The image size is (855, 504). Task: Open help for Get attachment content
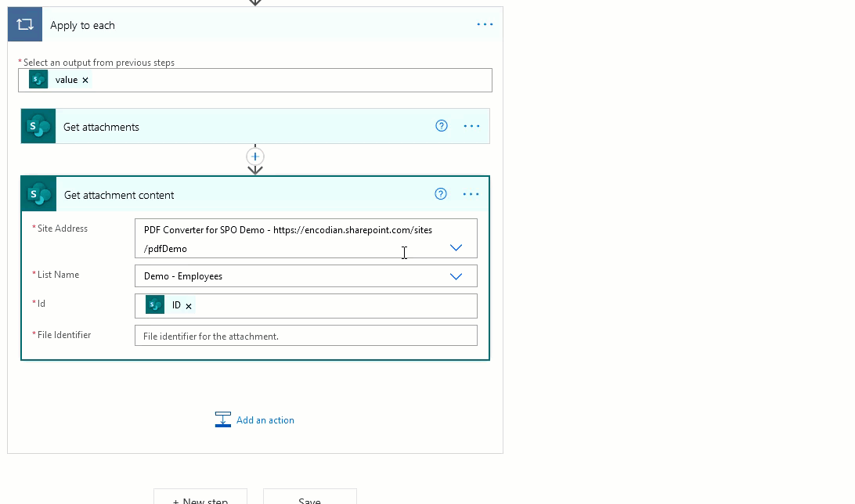[x=441, y=194]
